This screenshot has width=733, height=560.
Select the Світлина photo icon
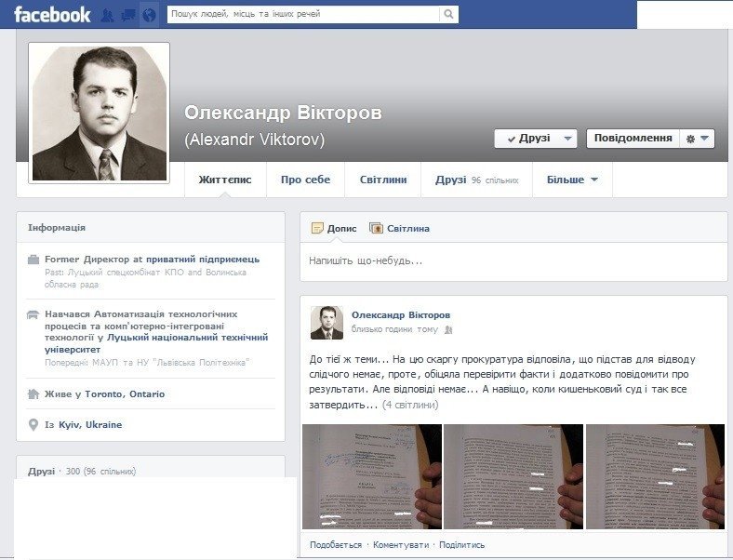[376, 228]
